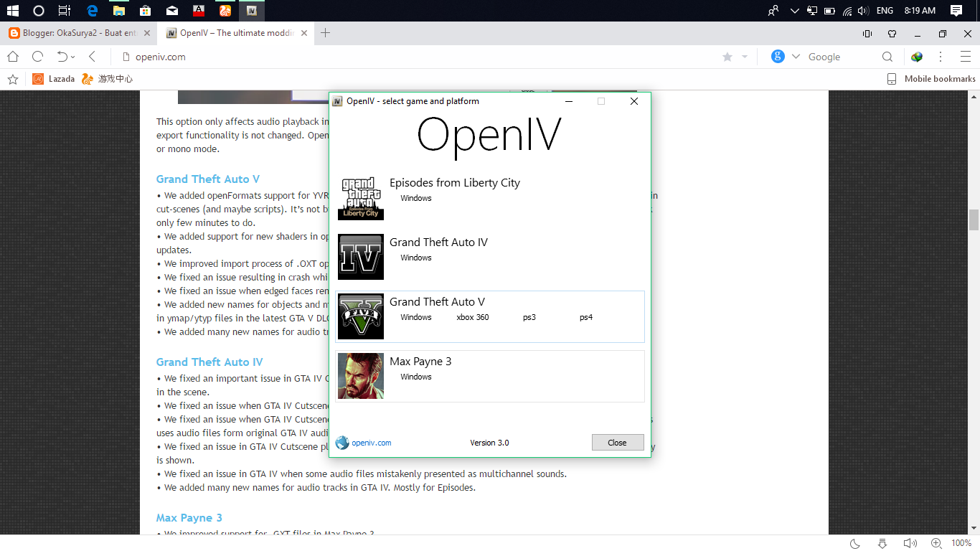Choose Windows platform for Grand Theft Auto V

(416, 317)
